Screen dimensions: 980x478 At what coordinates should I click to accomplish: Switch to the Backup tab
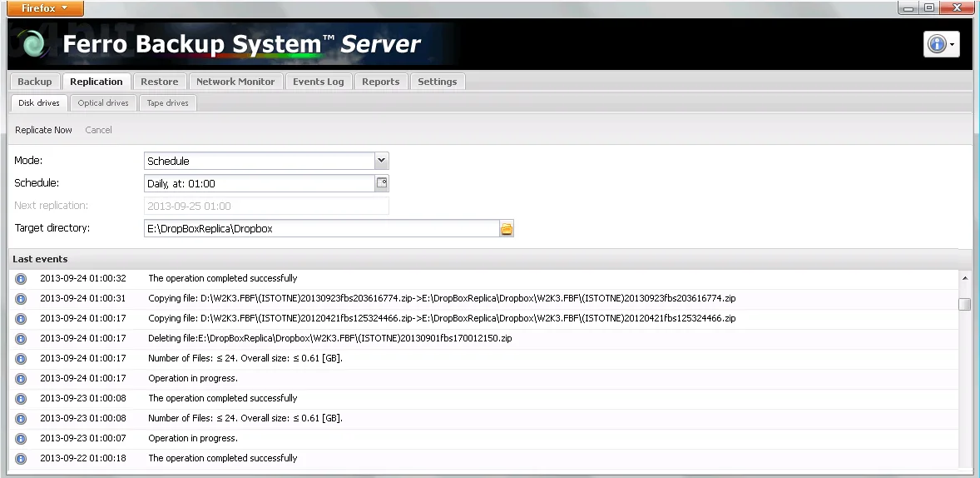coord(34,82)
